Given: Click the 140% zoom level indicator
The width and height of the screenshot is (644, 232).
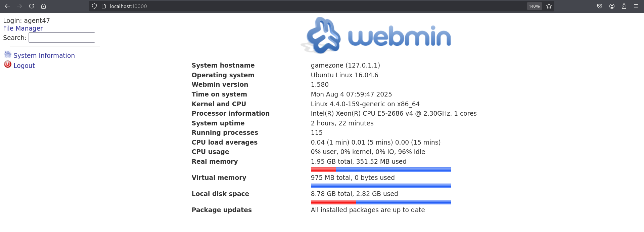Looking at the screenshot, I should click(534, 6).
